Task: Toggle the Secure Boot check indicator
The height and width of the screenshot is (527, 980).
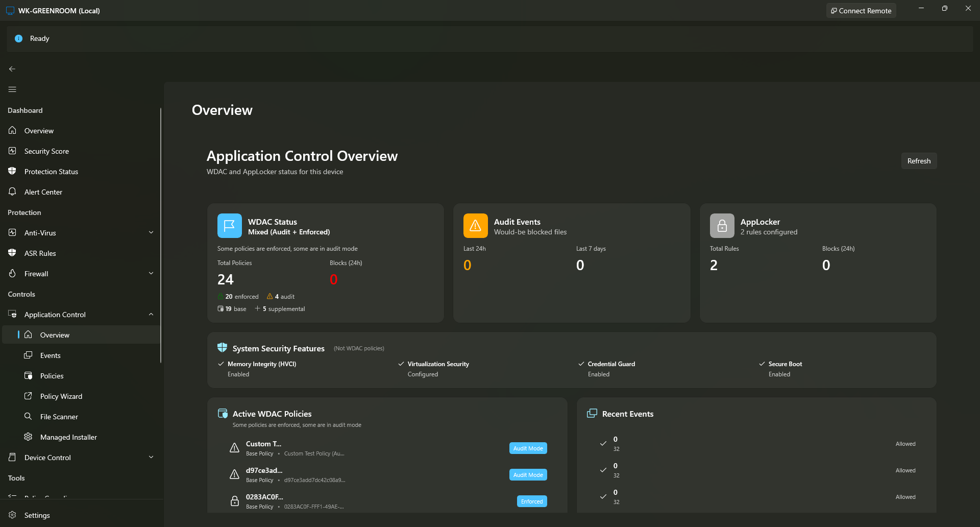Action: (x=761, y=364)
